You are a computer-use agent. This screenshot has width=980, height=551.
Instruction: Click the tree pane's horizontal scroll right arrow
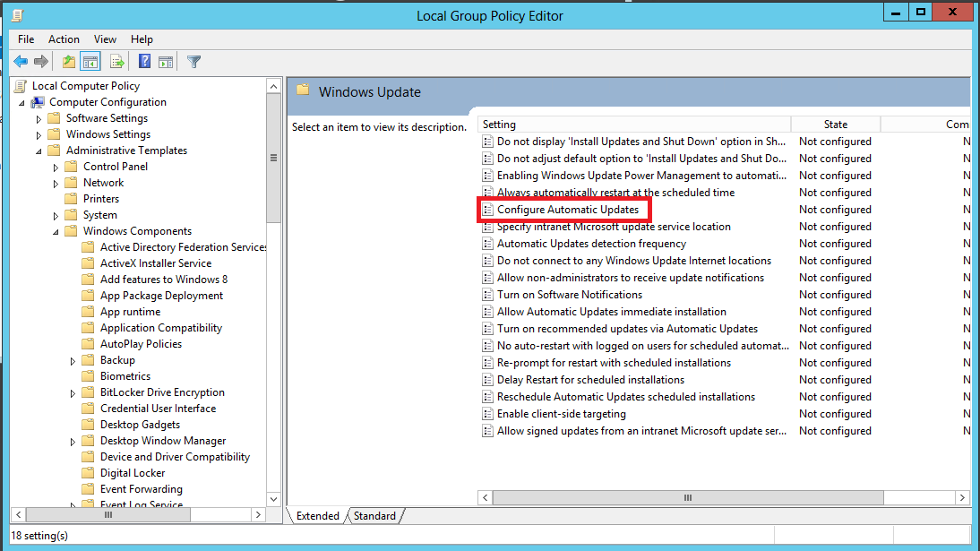coord(258,515)
